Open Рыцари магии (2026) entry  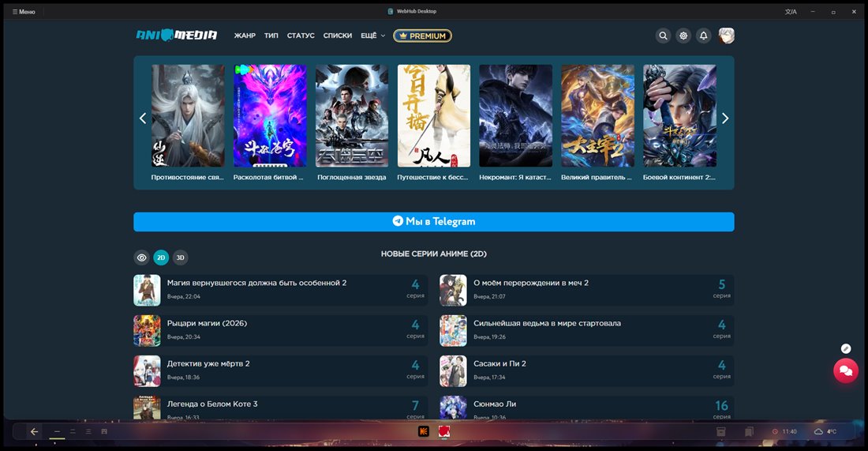(281, 331)
